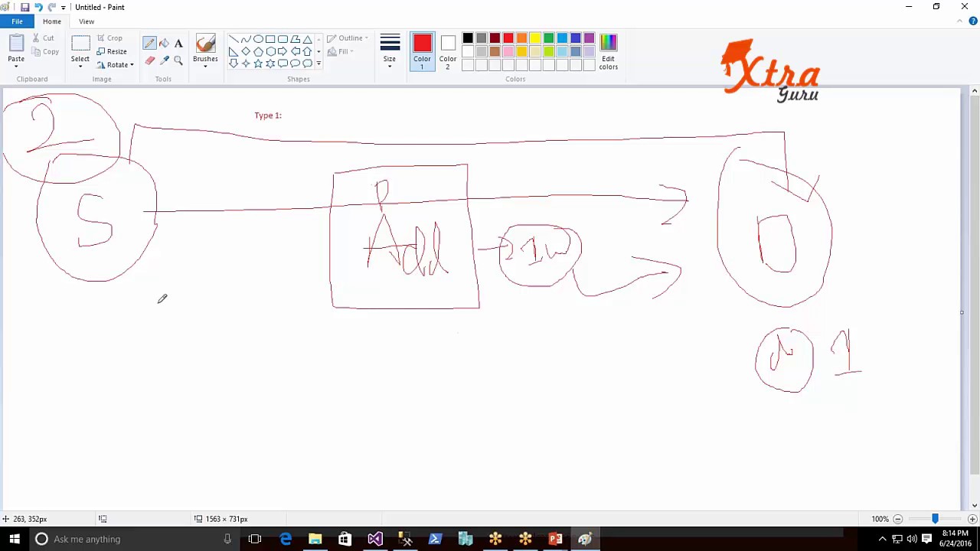The width and height of the screenshot is (980, 551).
Task: Open the Rotate dropdown menu
Action: tap(116, 65)
